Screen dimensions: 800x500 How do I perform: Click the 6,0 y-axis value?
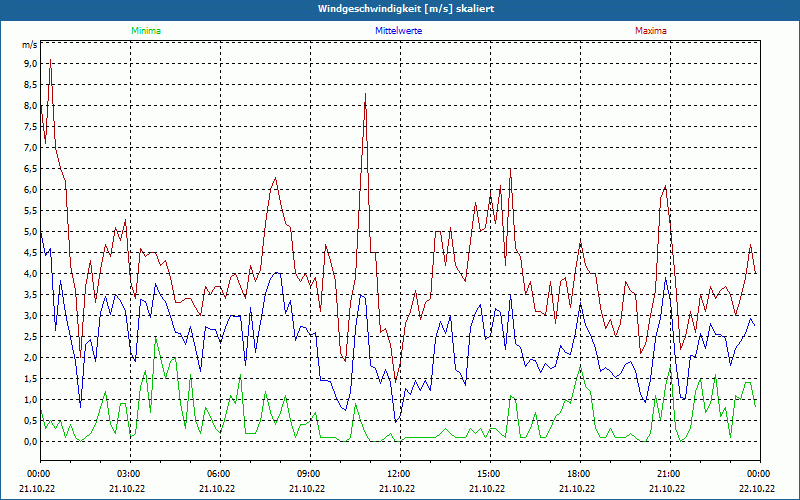[31, 190]
